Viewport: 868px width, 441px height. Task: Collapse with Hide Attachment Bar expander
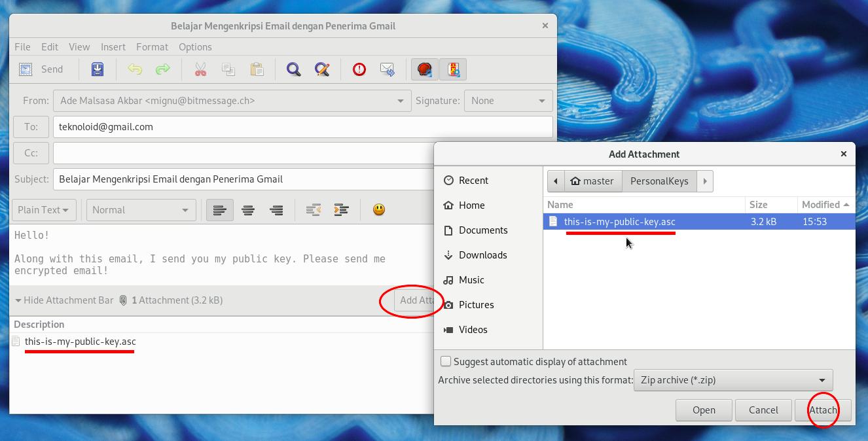click(x=64, y=300)
